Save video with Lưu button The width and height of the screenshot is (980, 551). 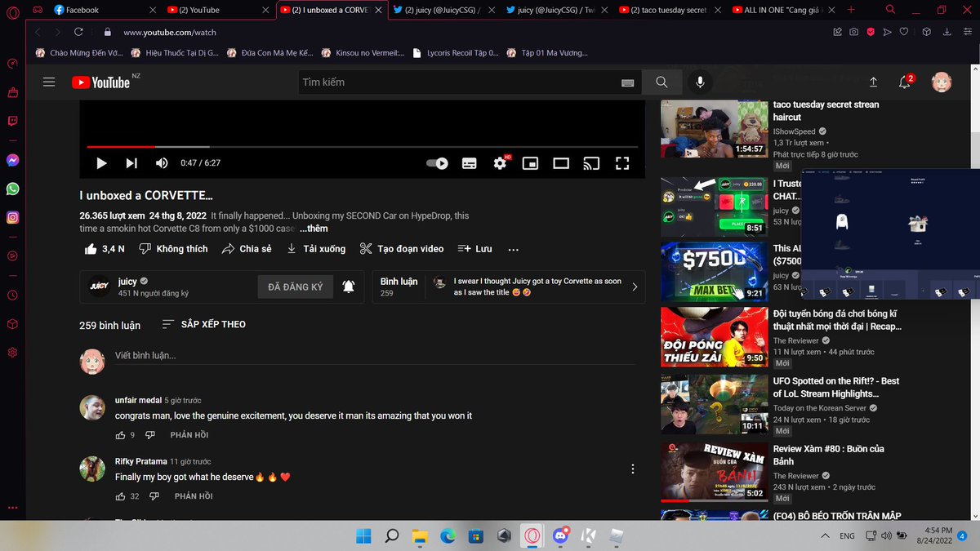tap(474, 249)
